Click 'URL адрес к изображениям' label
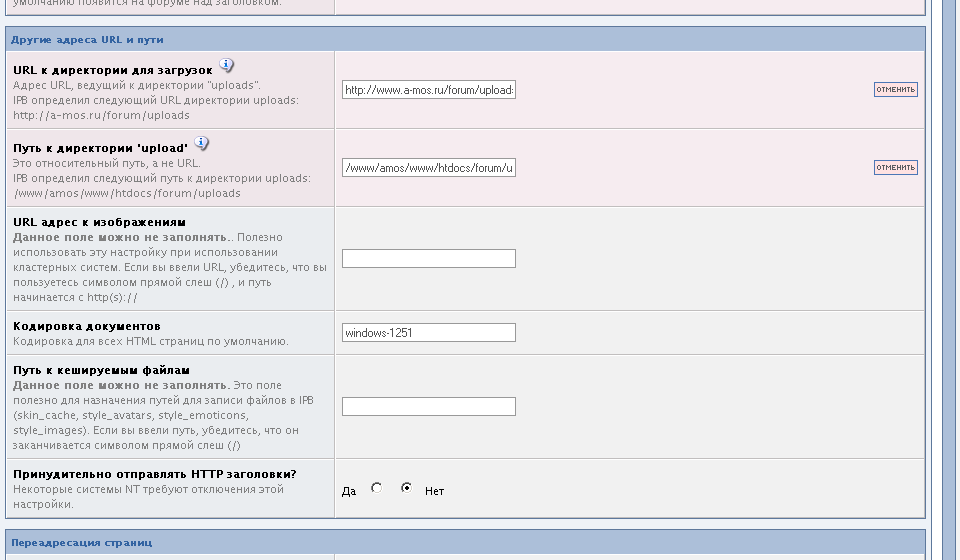Screen dimensions: 960x560 click(x=99, y=222)
